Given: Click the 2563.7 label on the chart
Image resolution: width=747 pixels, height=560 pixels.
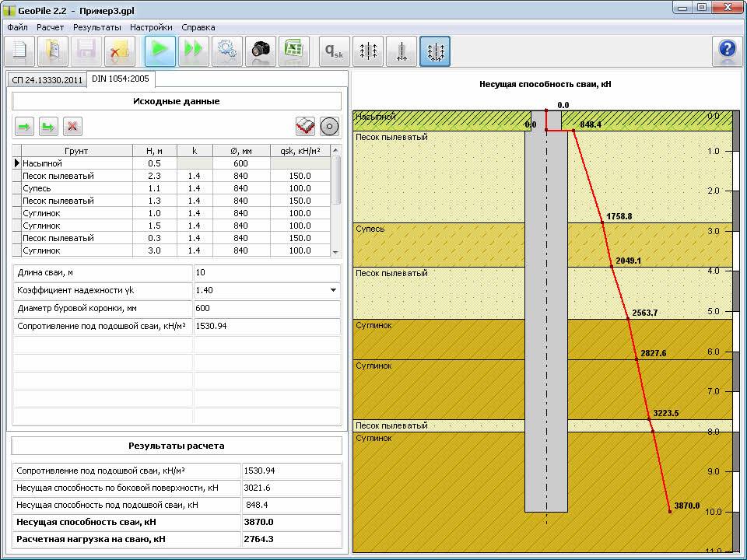Looking at the screenshot, I should click(644, 313).
